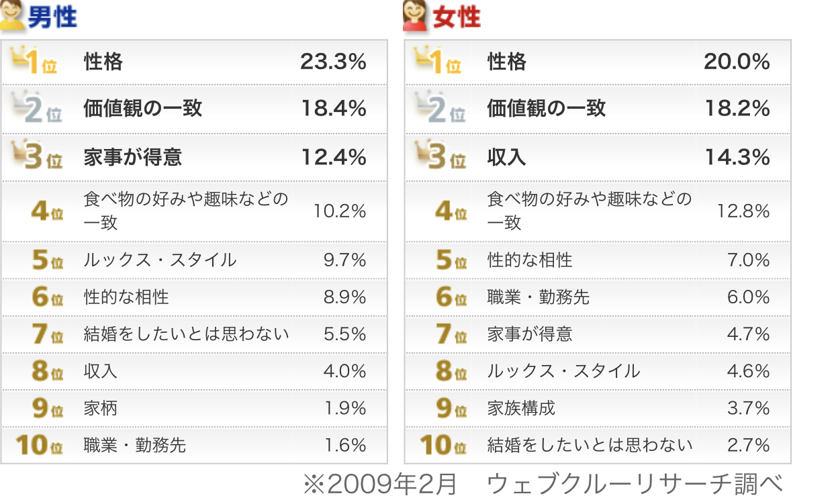Click 家族構成 row in female ranking
The width and height of the screenshot is (834, 504).
click(x=521, y=408)
